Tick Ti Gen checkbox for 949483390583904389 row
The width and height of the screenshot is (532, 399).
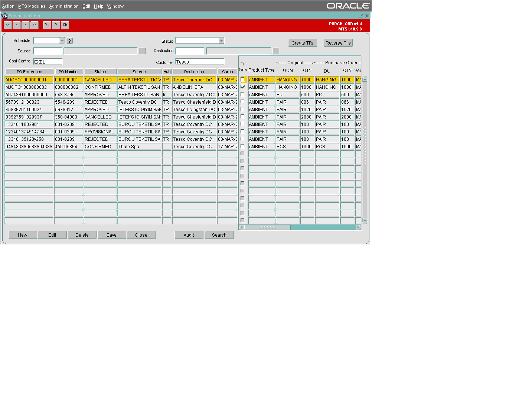pos(243,146)
